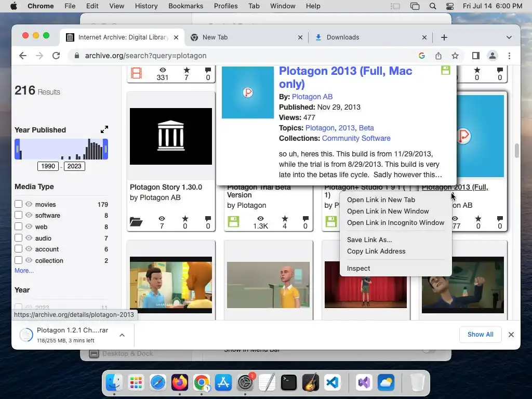Expand the download item options chevron
532x399 pixels.
pyautogui.click(x=122, y=335)
